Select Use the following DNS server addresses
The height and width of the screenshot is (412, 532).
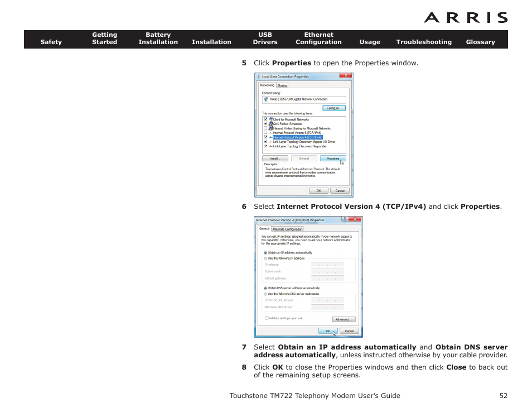[265, 294]
